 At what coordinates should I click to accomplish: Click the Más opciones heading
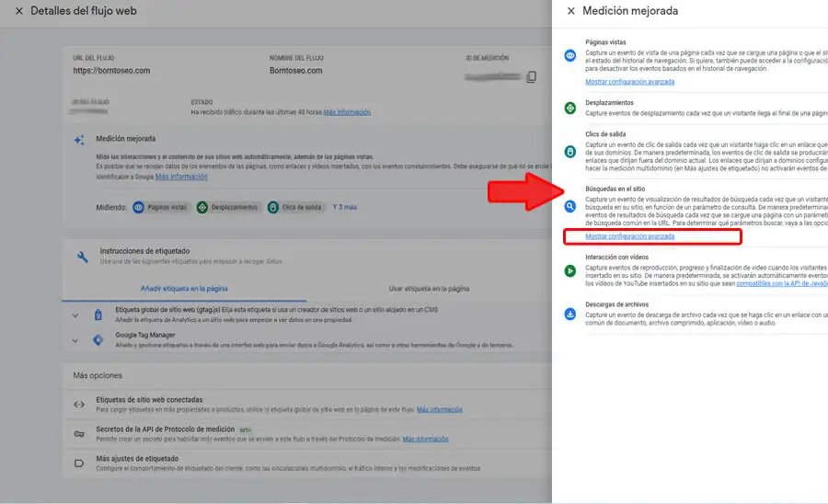pyautogui.click(x=98, y=376)
